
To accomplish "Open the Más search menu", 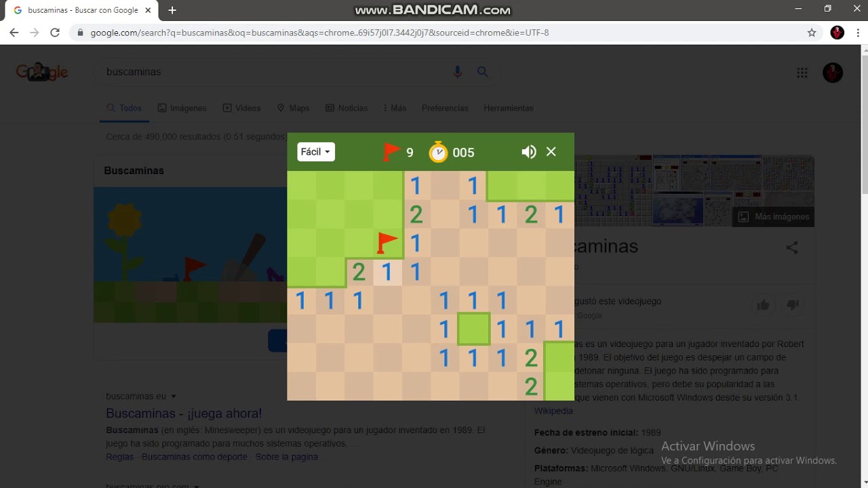I will tap(395, 108).
